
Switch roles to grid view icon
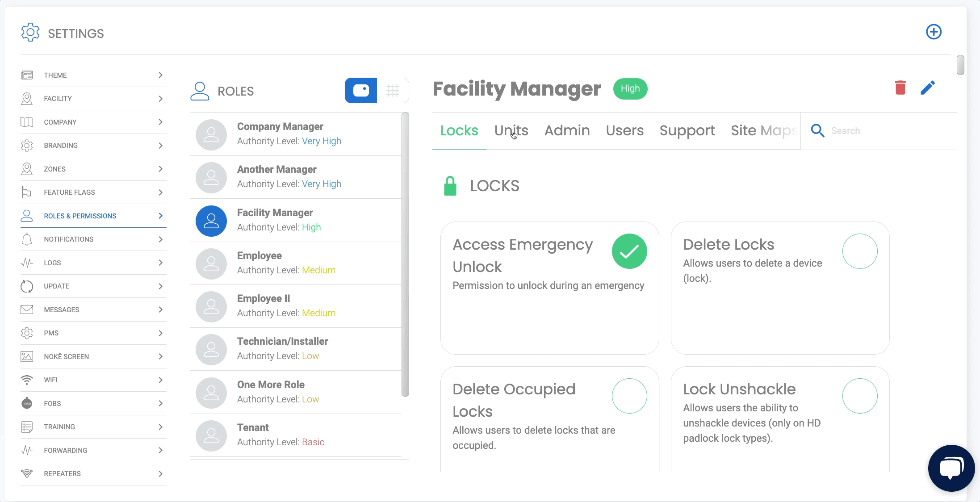point(393,91)
